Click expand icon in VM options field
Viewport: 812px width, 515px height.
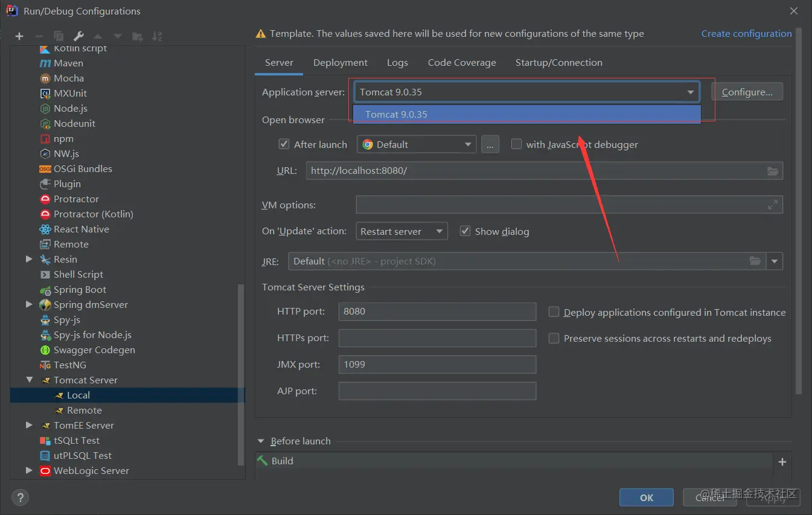point(773,205)
